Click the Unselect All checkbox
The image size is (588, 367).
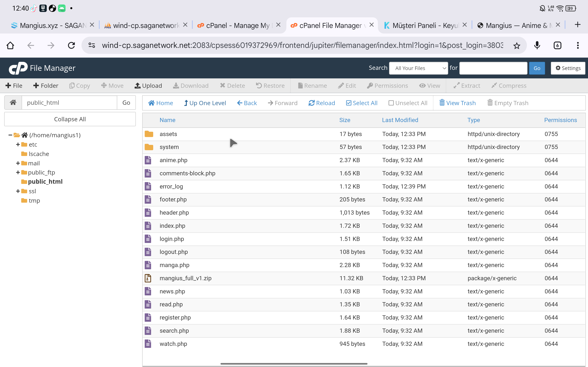(x=391, y=103)
